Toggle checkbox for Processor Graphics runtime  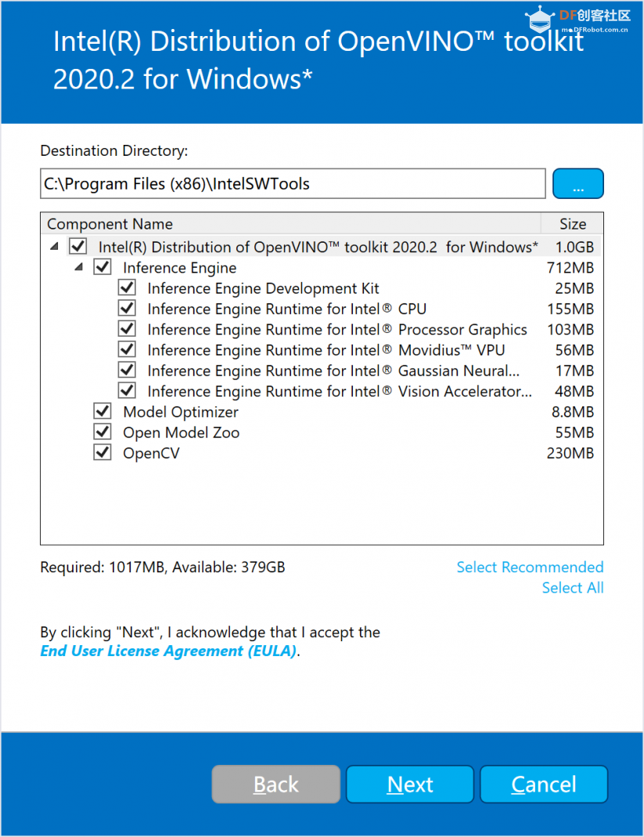(x=127, y=329)
